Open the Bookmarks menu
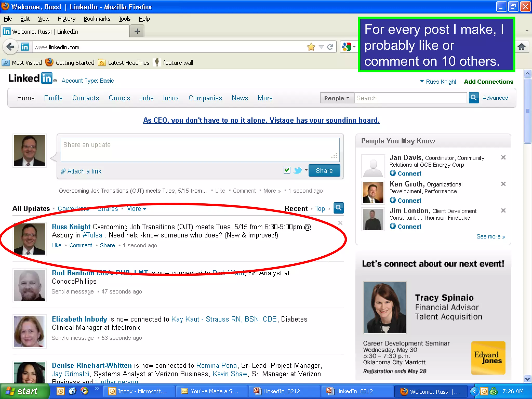The width and height of the screenshot is (532, 399). [97, 19]
